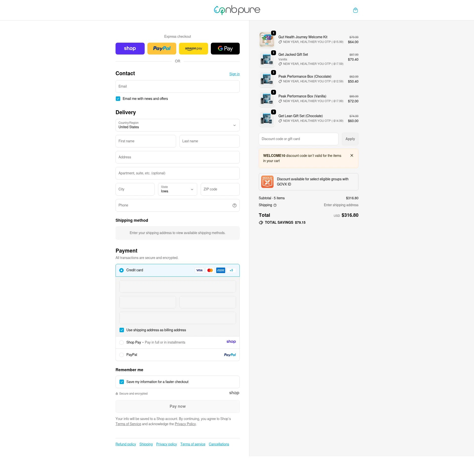Pay with Google Pay express checkout
474x476 pixels.
225,48
